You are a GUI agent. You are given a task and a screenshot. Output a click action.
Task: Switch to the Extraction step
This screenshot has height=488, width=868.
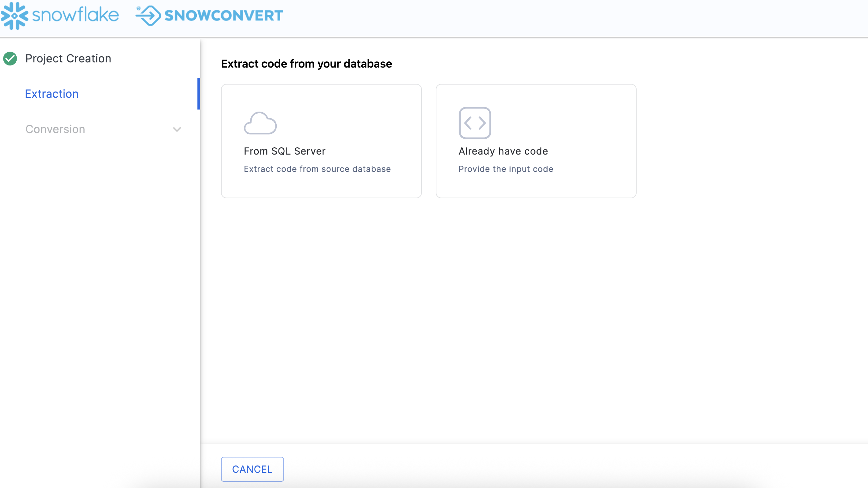[x=52, y=94]
